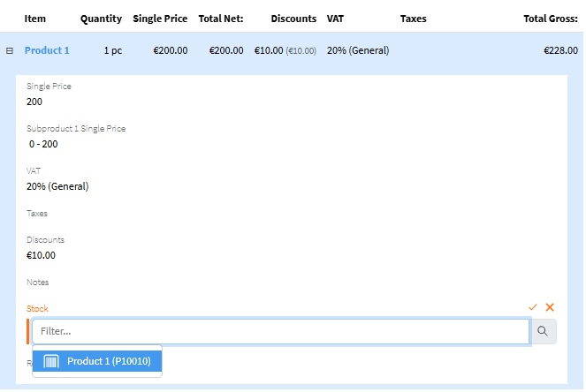This screenshot has width=586, height=392.
Task: Focus the Filter text input
Action: point(279,331)
